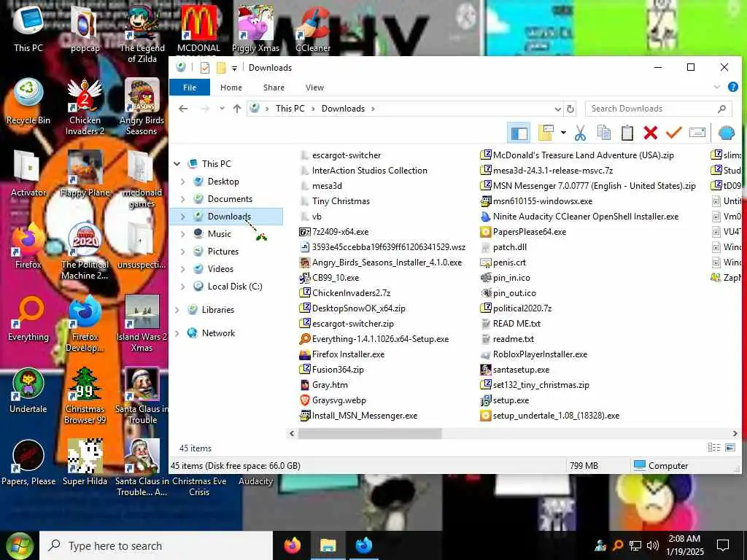Open the View ribbon tab
This screenshot has width=747, height=560.
click(314, 87)
